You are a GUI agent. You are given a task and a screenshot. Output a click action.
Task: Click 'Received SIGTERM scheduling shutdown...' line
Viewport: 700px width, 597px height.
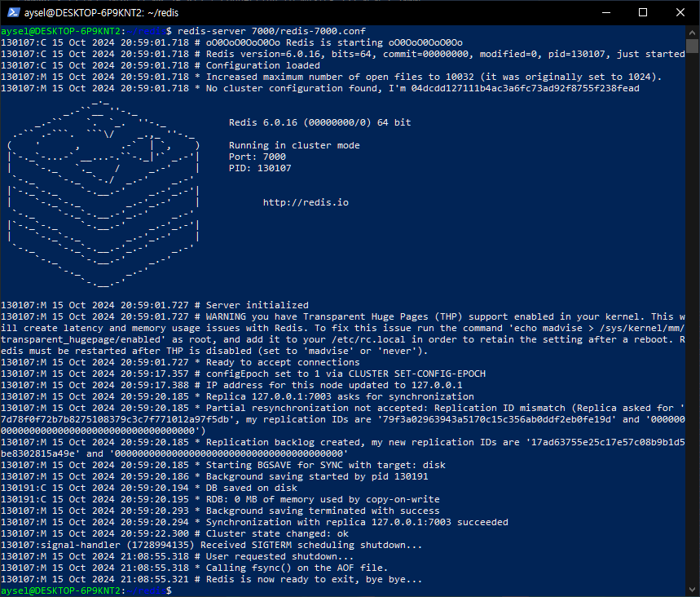[x=212, y=545]
